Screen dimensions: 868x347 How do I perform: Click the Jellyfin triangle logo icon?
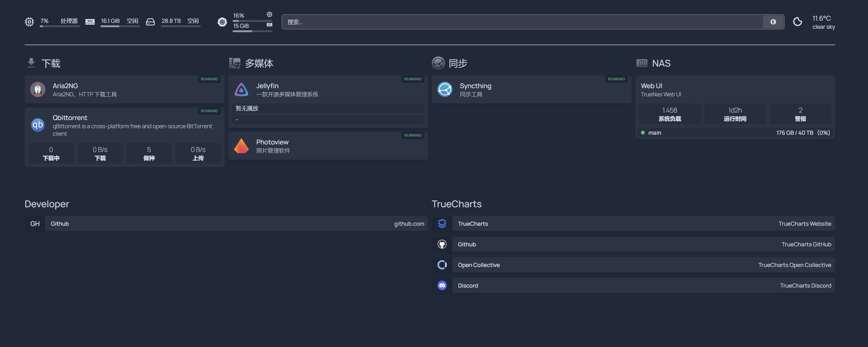[x=241, y=90]
